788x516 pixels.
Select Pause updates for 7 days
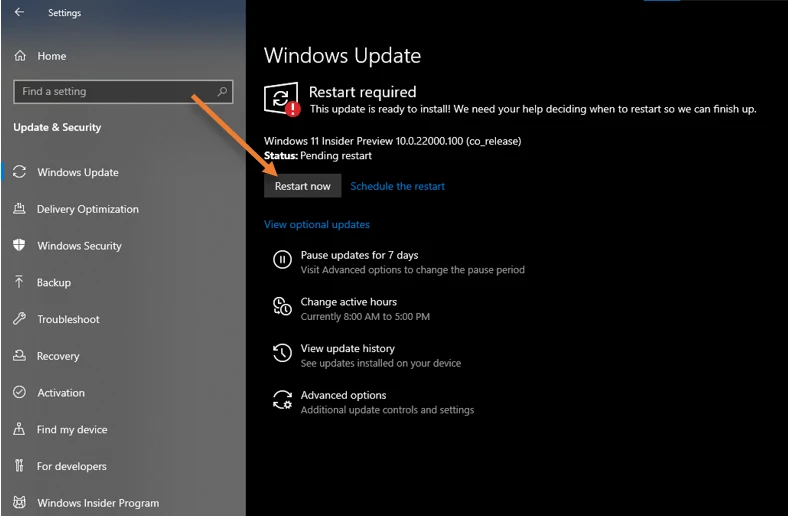pos(359,255)
